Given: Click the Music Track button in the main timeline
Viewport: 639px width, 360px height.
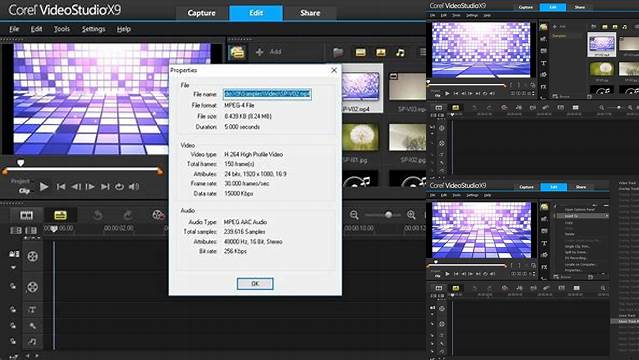Looking at the screenshot, I should click(33, 341).
